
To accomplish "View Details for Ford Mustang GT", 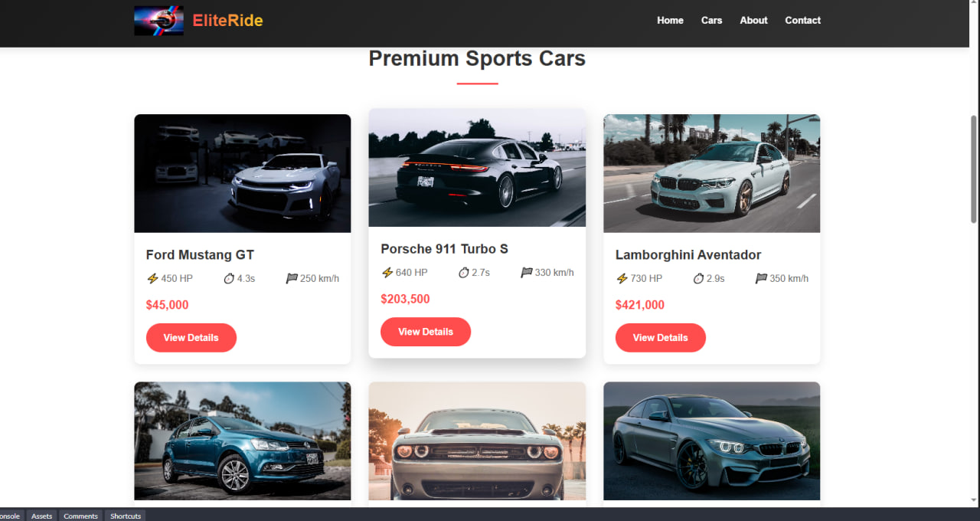I will (x=191, y=338).
